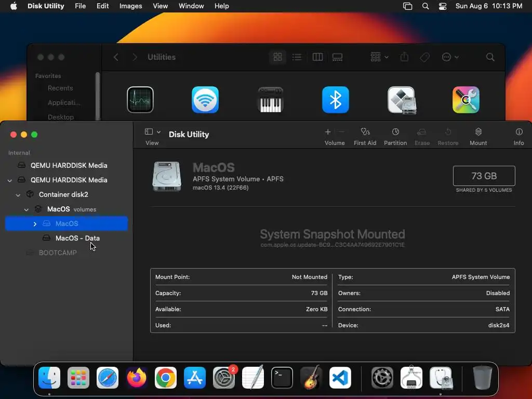The width and height of the screenshot is (532, 399).
Task: Click the Finder Share button
Action: click(404, 57)
